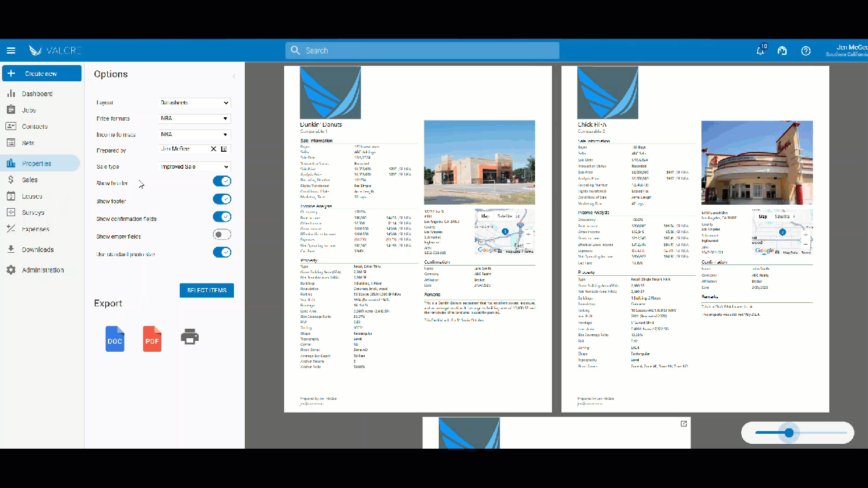Toggle Show footer switch
868x488 pixels.
click(222, 199)
